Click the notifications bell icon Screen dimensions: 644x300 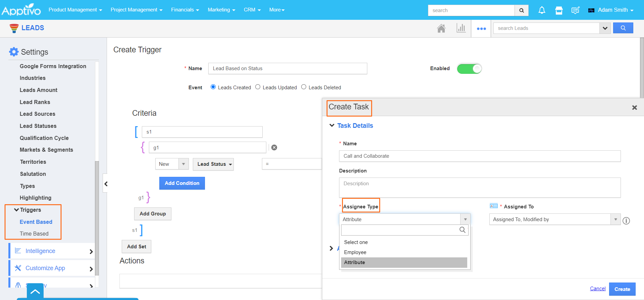[x=542, y=10]
